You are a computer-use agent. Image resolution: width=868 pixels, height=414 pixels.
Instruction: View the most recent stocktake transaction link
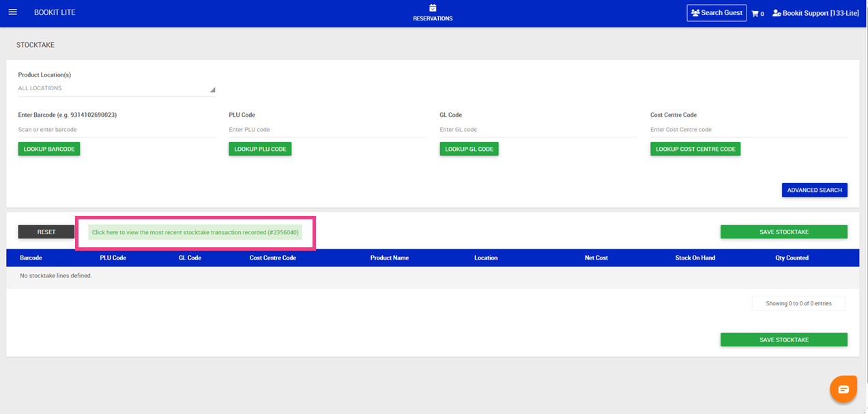pyautogui.click(x=195, y=232)
